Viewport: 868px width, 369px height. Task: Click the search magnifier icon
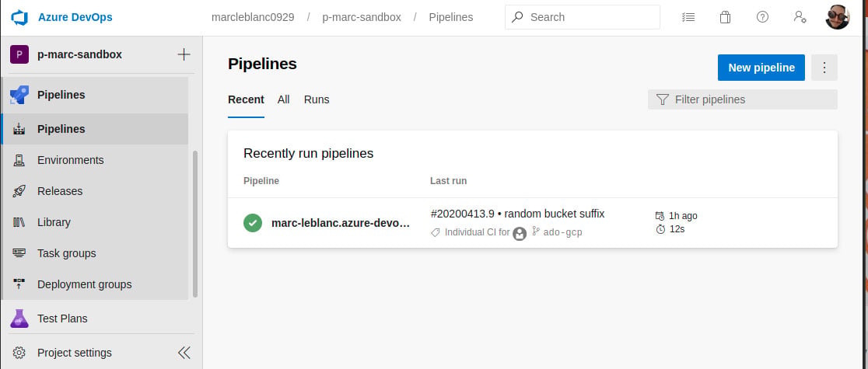[x=517, y=17]
